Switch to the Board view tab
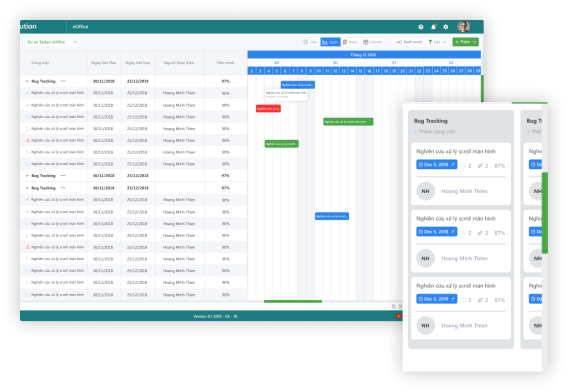This screenshot has height=392, width=568. [351, 42]
